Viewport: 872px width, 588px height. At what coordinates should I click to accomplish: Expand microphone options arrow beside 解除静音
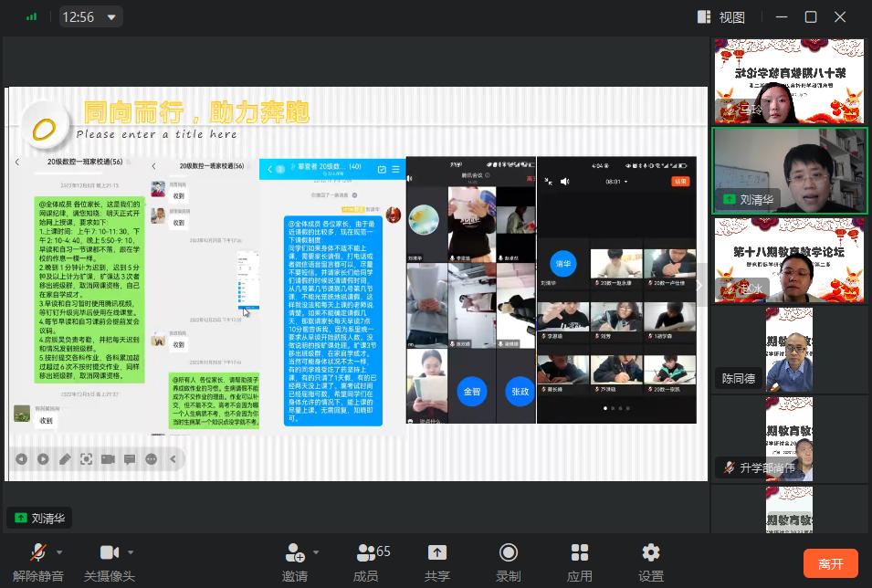[x=59, y=552]
